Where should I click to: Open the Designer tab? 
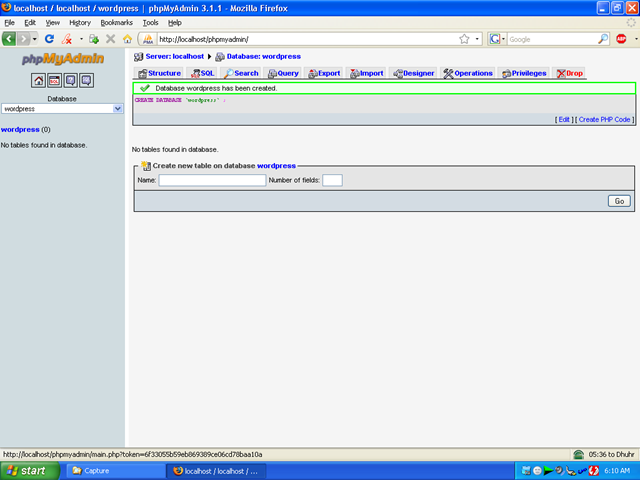coord(413,73)
